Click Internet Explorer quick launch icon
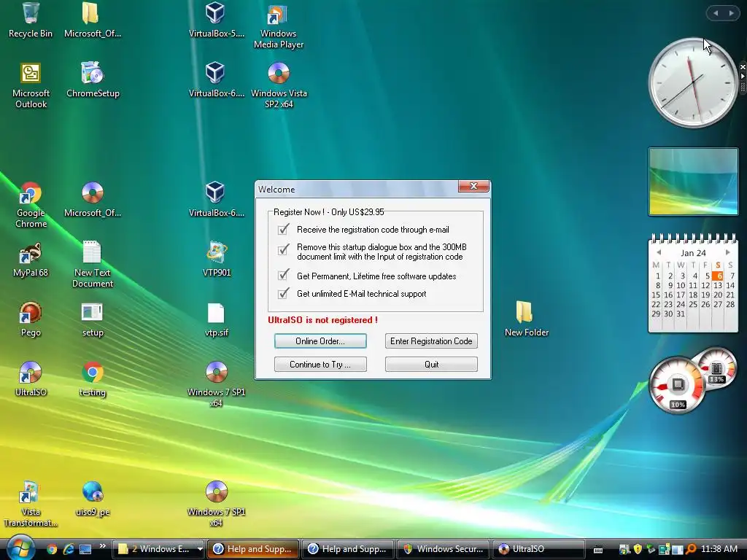Screen dimensions: 747x560 point(69,549)
